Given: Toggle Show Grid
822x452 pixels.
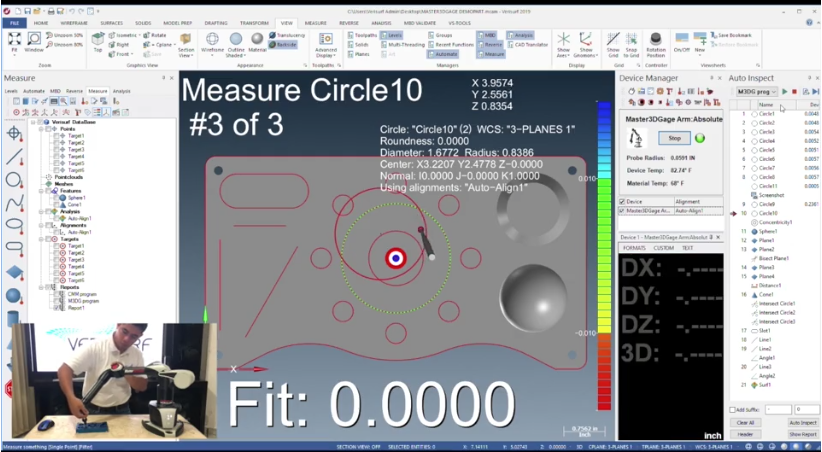Looking at the screenshot, I should click(x=613, y=44).
